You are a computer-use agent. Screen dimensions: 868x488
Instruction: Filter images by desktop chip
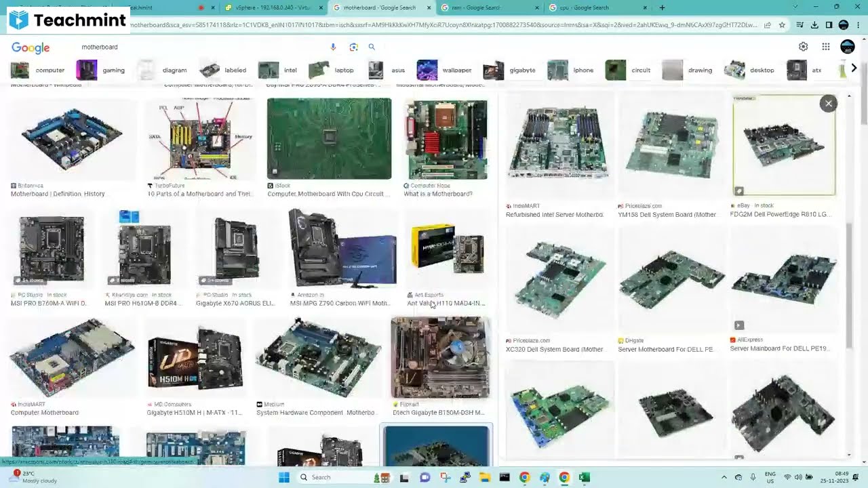750,70
